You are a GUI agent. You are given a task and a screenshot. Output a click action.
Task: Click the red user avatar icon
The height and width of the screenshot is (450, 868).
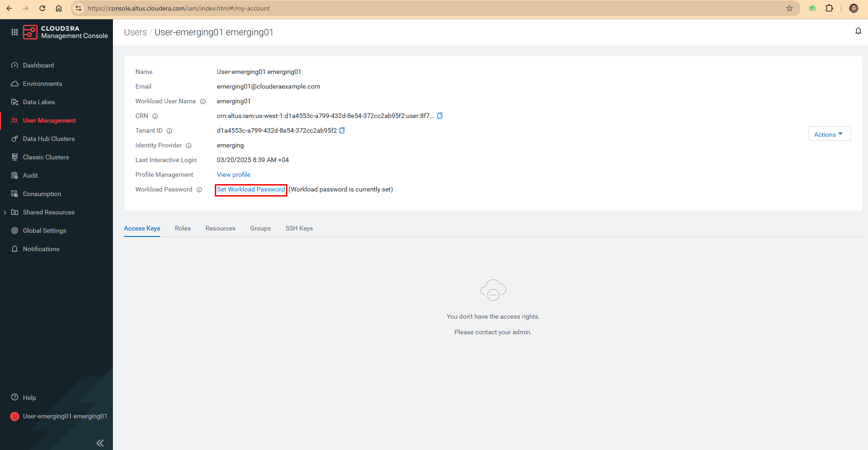(15, 416)
